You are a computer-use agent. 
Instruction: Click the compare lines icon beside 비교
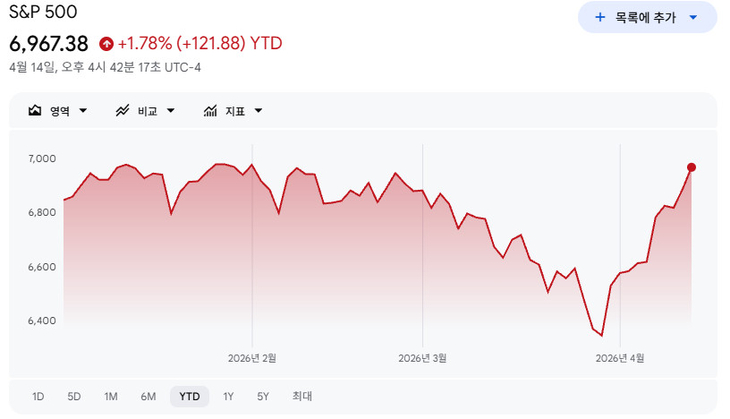[x=123, y=111]
